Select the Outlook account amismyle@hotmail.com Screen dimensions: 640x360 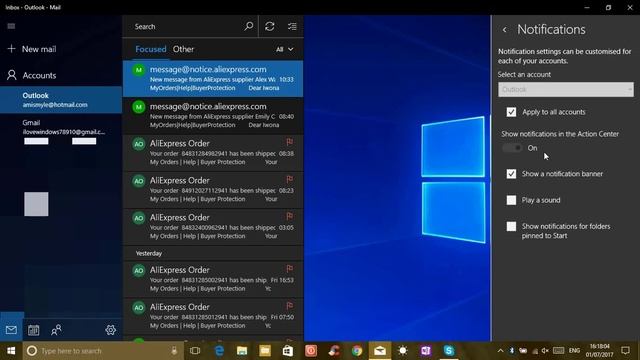click(61, 100)
